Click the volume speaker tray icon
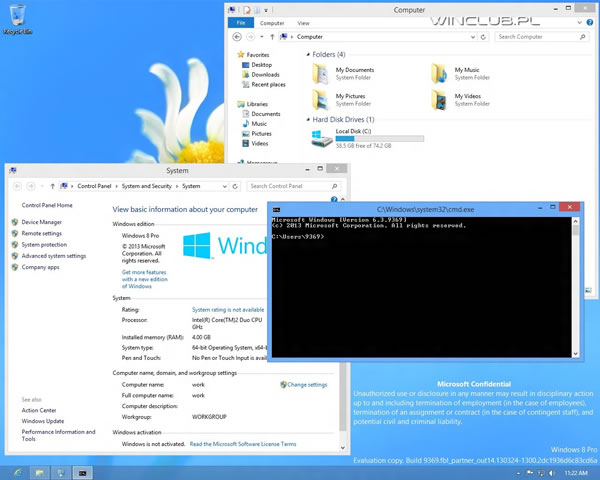The width and height of the screenshot is (600, 480). [x=552, y=473]
